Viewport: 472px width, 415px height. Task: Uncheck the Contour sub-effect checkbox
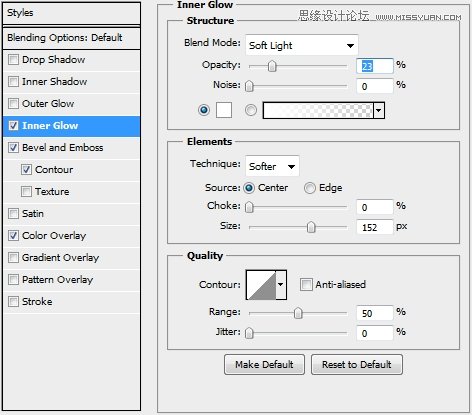pos(26,169)
